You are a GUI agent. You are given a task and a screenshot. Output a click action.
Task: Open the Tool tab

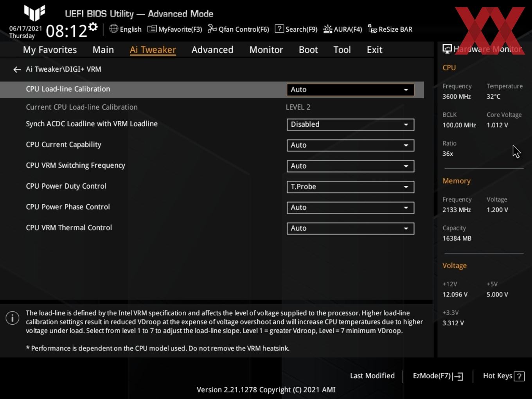pos(342,50)
